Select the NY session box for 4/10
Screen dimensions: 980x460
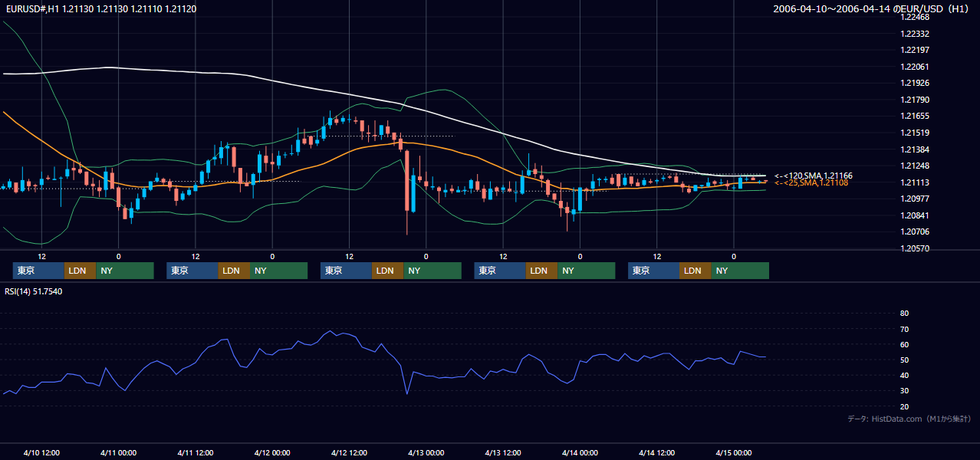pos(125,271)
